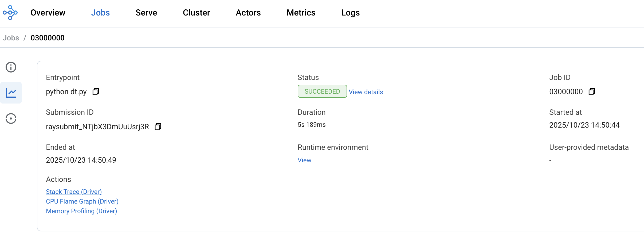
Task: Open the Overview tab
Action: click(48, 13)
